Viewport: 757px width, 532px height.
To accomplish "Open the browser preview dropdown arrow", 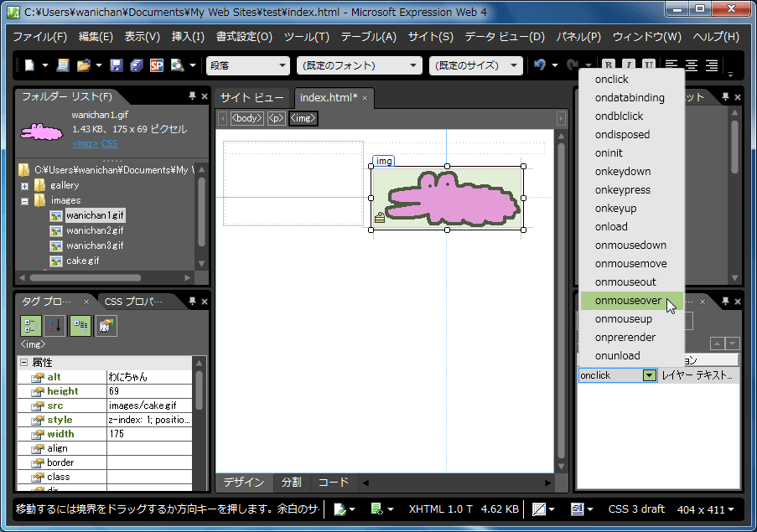I will click(193, 65).
